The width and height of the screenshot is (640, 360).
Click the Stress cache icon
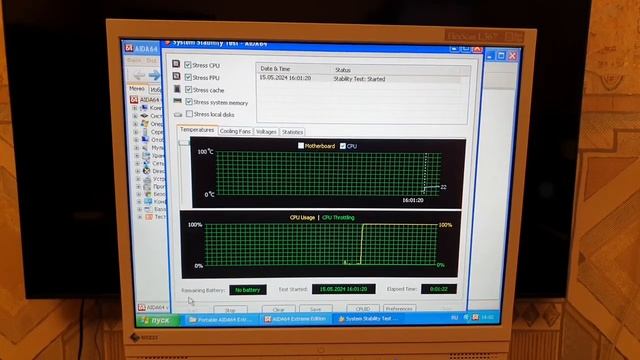[x=177, y=89]
